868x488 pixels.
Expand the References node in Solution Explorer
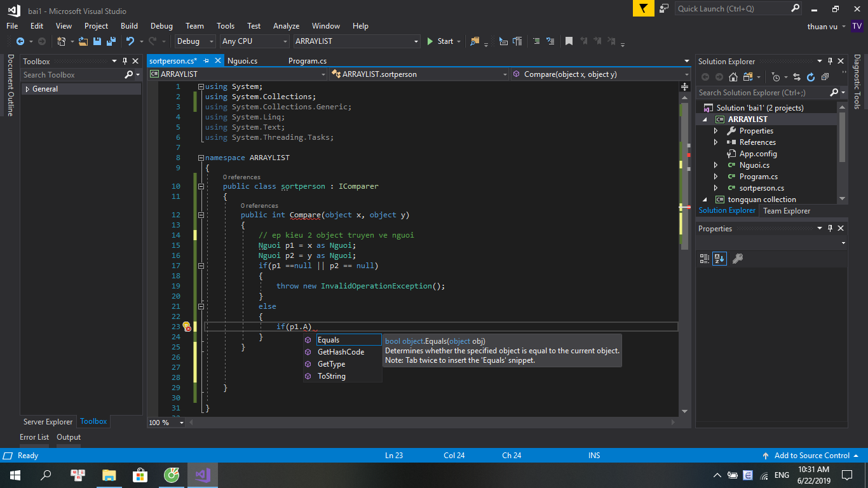716,142
